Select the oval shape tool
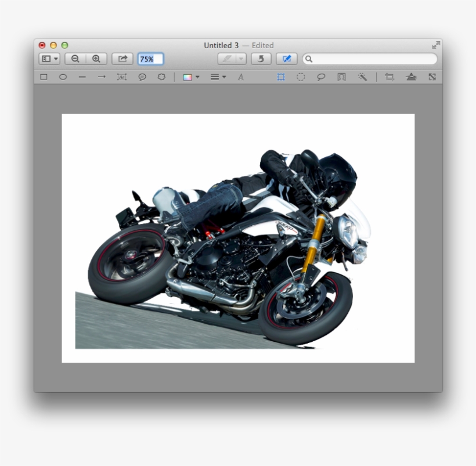Screen dimensions: 476x466 pyautogui.click(x=63, y=76)
